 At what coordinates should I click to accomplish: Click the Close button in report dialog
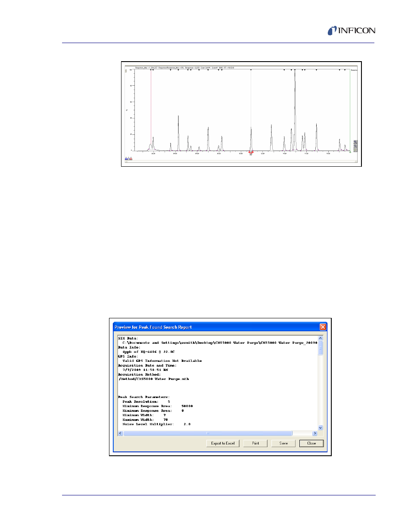pos(311,443)
